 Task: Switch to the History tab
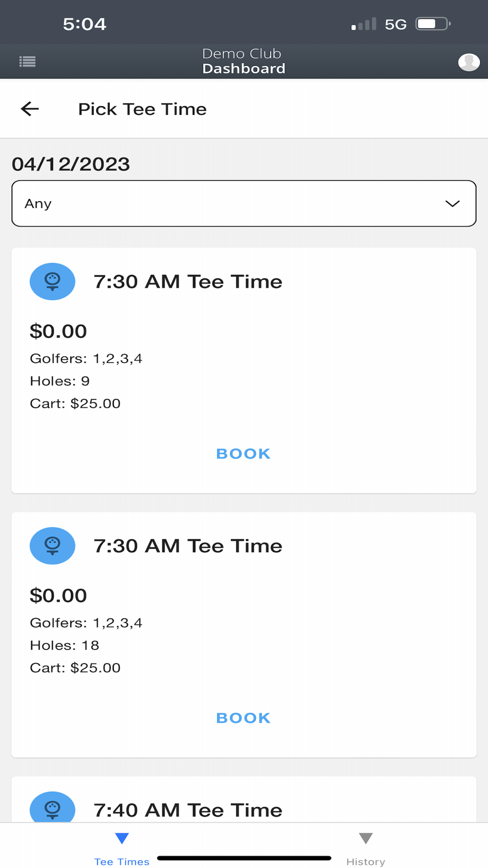pos(366,861)
